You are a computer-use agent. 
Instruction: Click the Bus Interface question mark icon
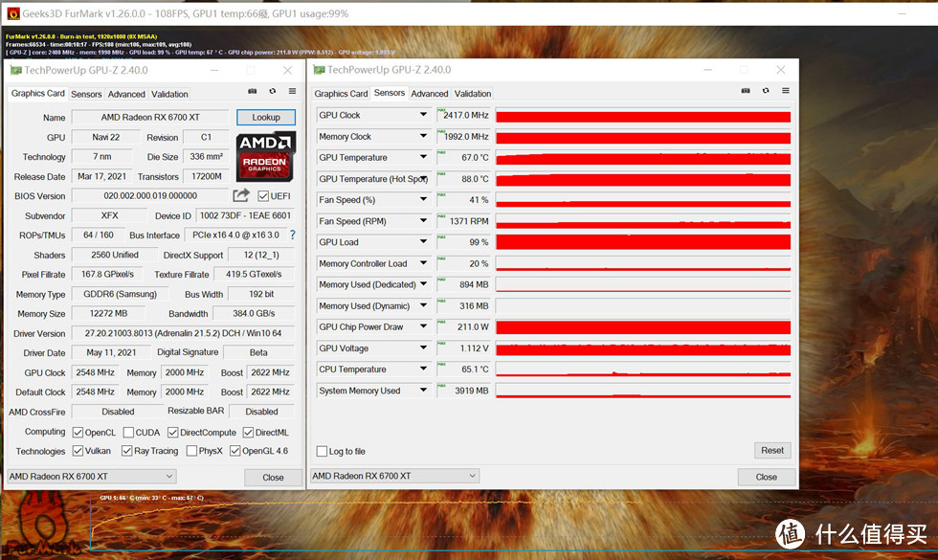293,235
